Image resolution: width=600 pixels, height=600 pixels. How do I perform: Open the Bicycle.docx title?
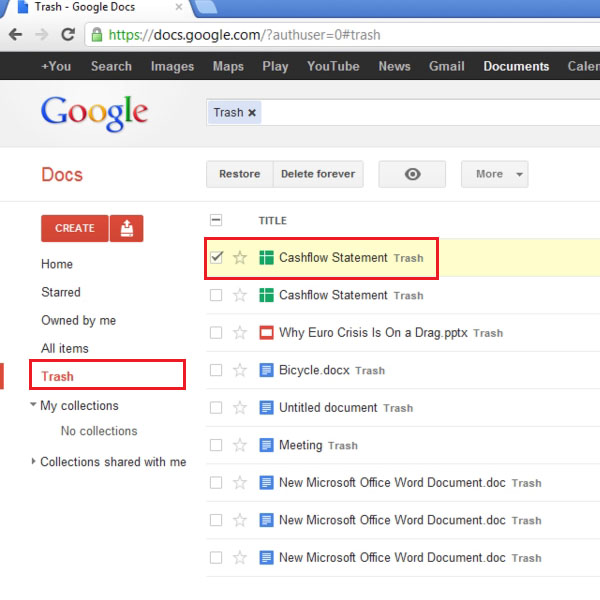(x=314, y=370)
